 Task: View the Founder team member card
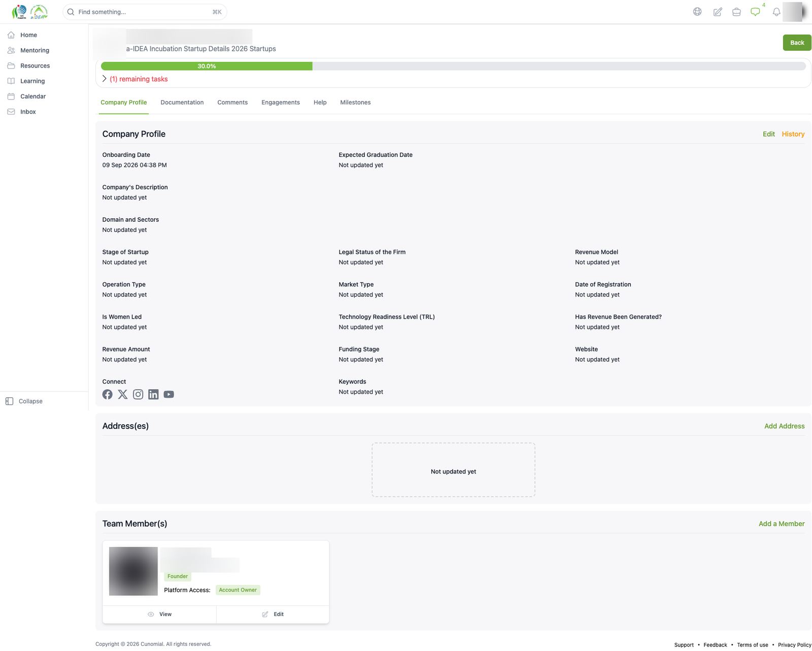coord(160,614)
